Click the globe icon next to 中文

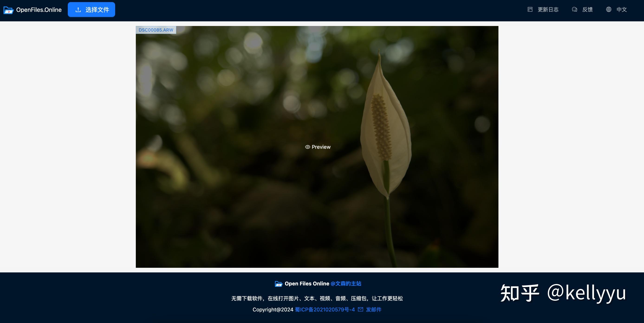pyautogui.click(x=608, y=9)
